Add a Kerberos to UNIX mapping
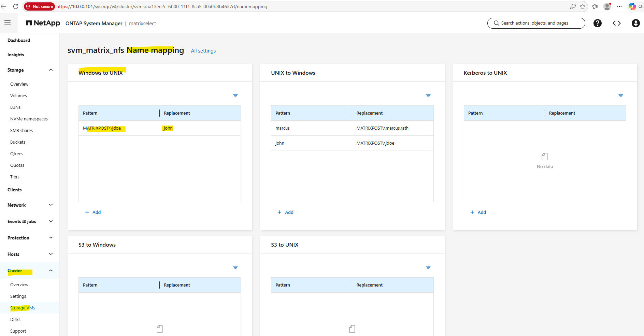This screenshot has height=336, width=644. click(x=478, y=212)
